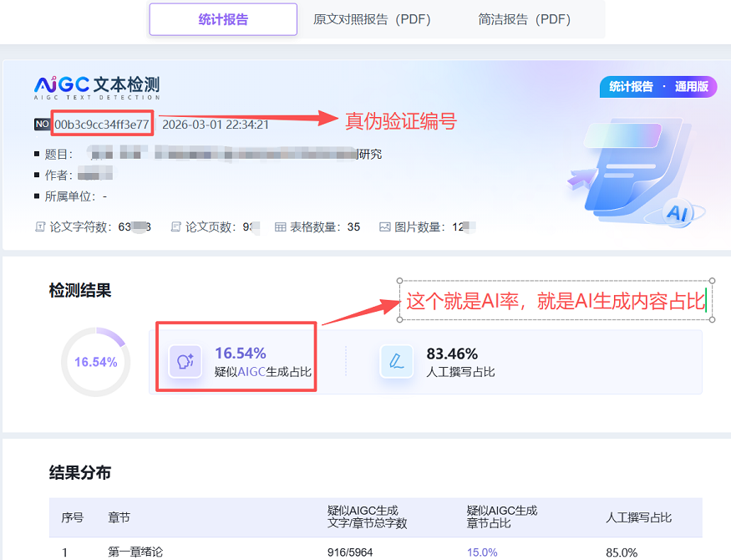Open the 简洁报告 (PDF) tab
The image size is (731, 560).
[525, 19]
